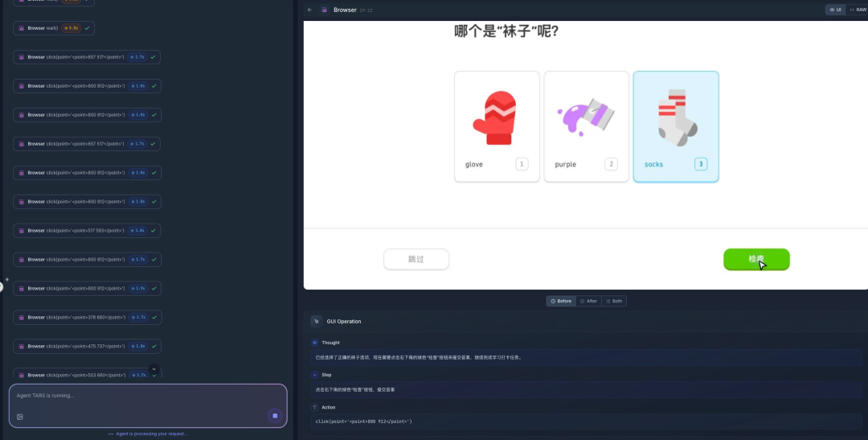Click the 5.5s duration badge

coord(71,27)
